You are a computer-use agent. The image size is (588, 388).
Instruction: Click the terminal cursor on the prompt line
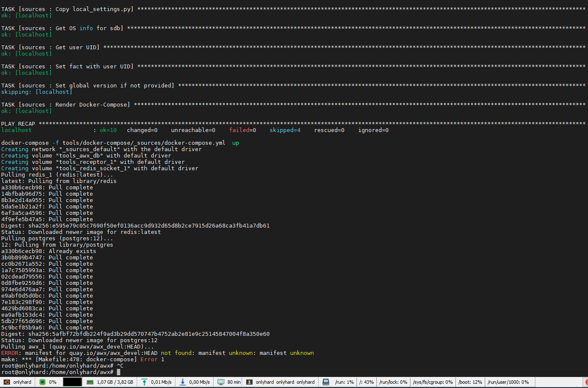pyautogui.click(x=119, y=372)
